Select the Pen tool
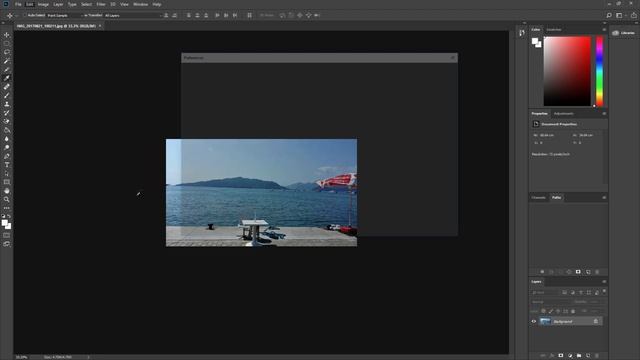640x360 pixels. click(x=7, y=156)
